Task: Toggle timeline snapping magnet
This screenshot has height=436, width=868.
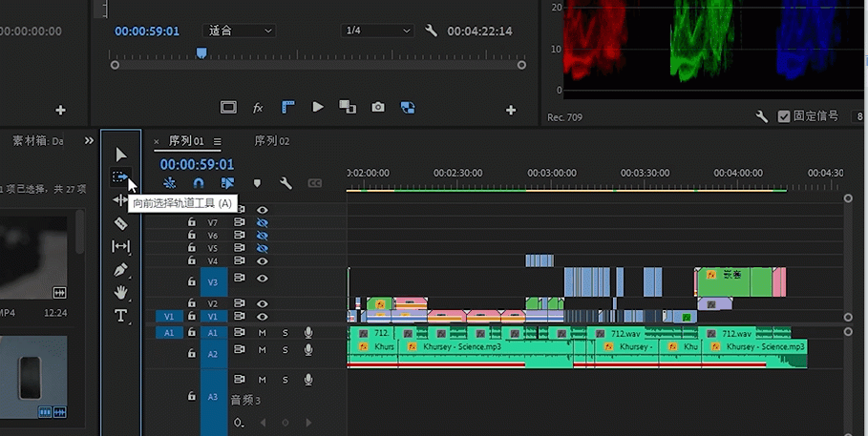Action: pos(199,183)
